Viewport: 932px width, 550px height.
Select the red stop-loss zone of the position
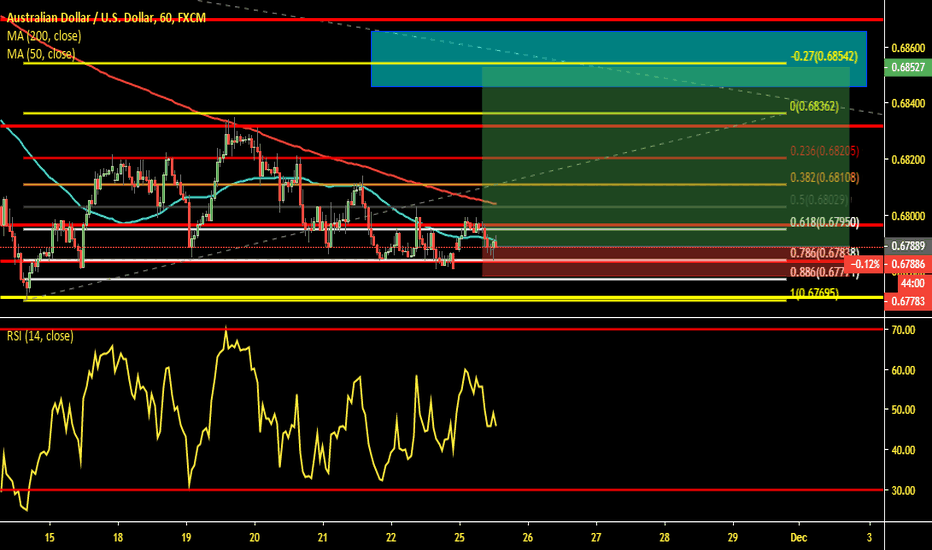pyautogui.click(x=660, y=263)
